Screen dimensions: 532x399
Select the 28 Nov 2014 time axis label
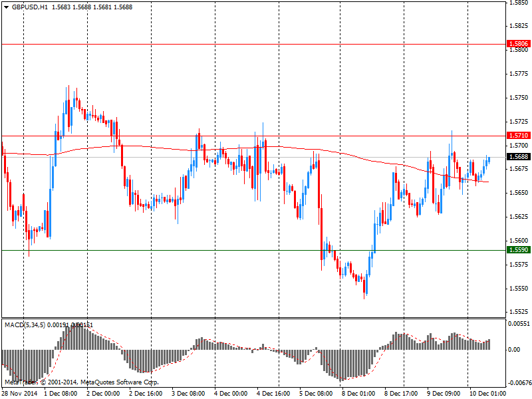[x=19, y=394]
